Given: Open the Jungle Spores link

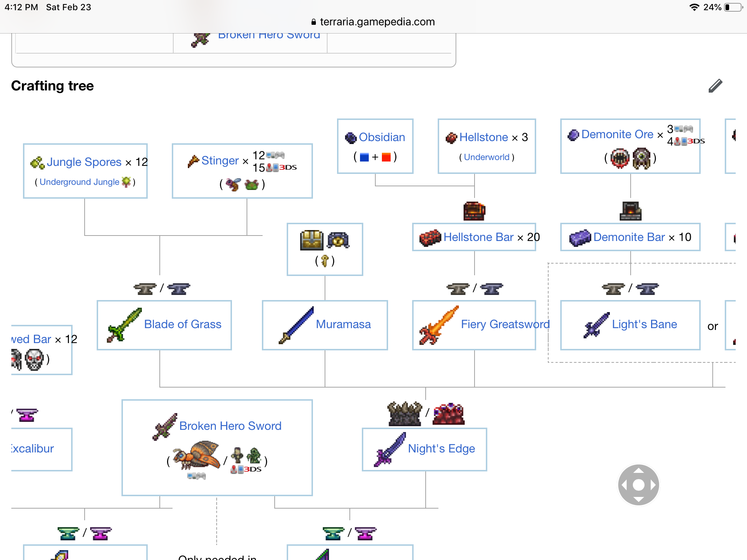Looking at the screenshot, I should click(x=84, y=162).
